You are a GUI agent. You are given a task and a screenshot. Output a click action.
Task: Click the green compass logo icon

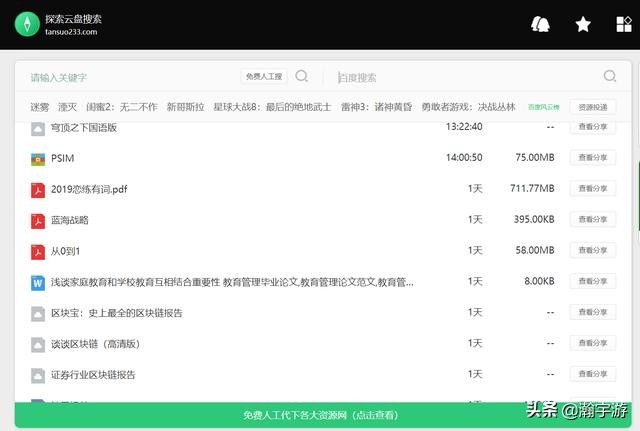27,24
